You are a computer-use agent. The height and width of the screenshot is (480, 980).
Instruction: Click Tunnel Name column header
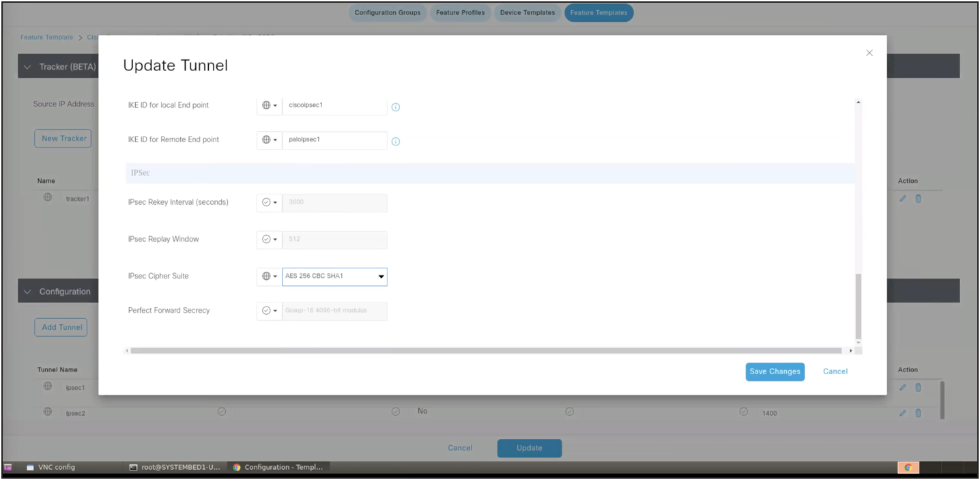[57, 370]
